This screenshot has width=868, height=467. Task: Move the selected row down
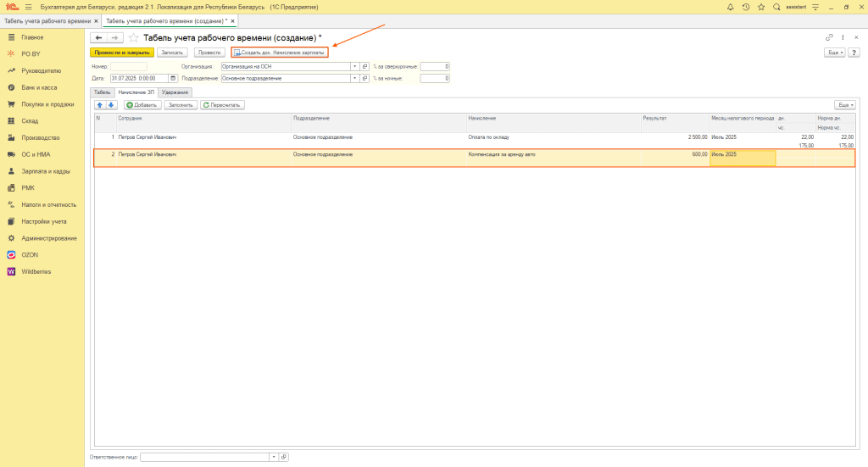click(111, 105)
